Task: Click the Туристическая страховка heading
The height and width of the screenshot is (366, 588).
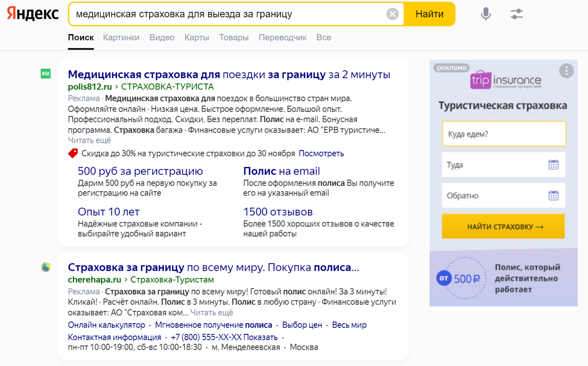Action: (x=503, y=105)
